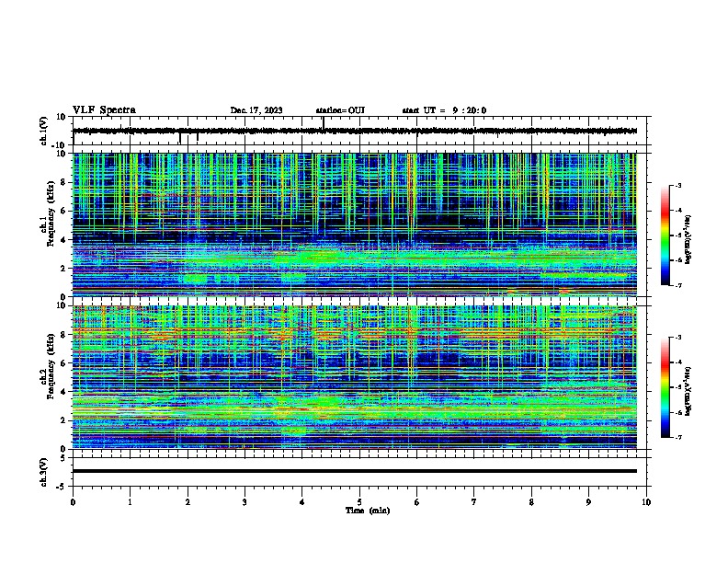The image size is (728, 563).
Task: Click time axis tick label '2'
Action: (x=188, y=502)
